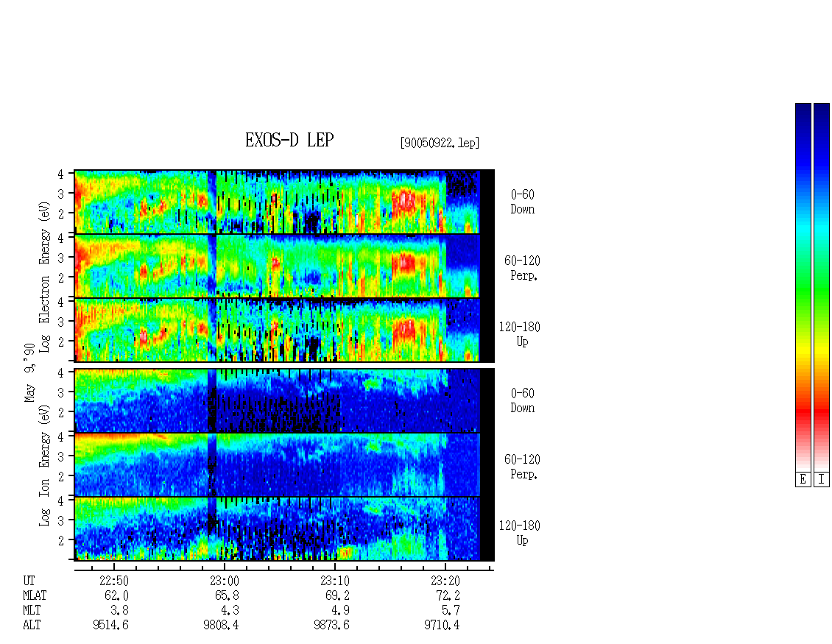This screenshot has width=832, height=644.
Task: Click the 22:50 UT time value
Action: point(114,581)
